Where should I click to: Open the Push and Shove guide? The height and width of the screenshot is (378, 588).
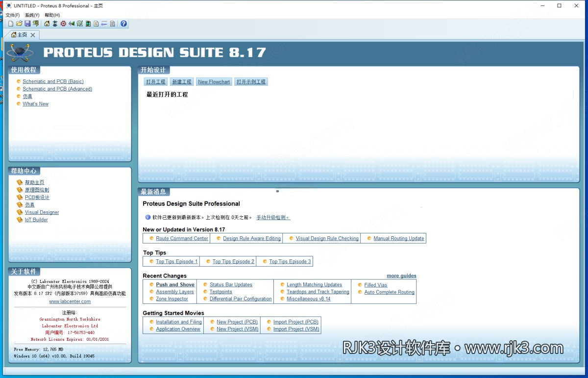(x=175, y=285)
